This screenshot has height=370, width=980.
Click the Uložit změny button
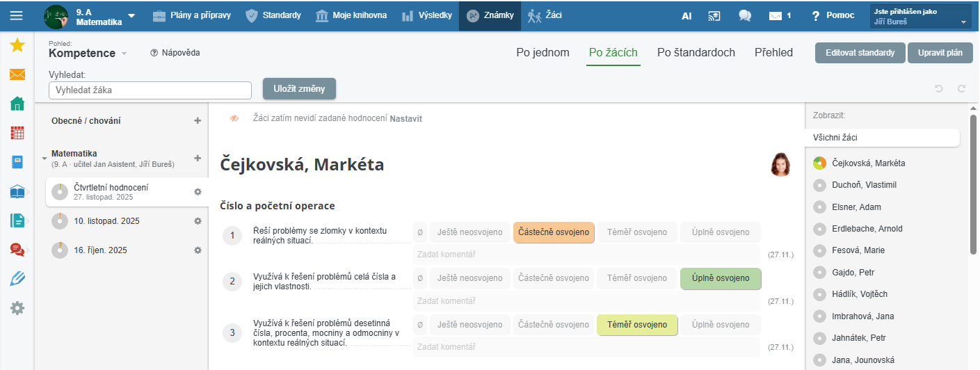pyautogui.click(x=299, y=88)
